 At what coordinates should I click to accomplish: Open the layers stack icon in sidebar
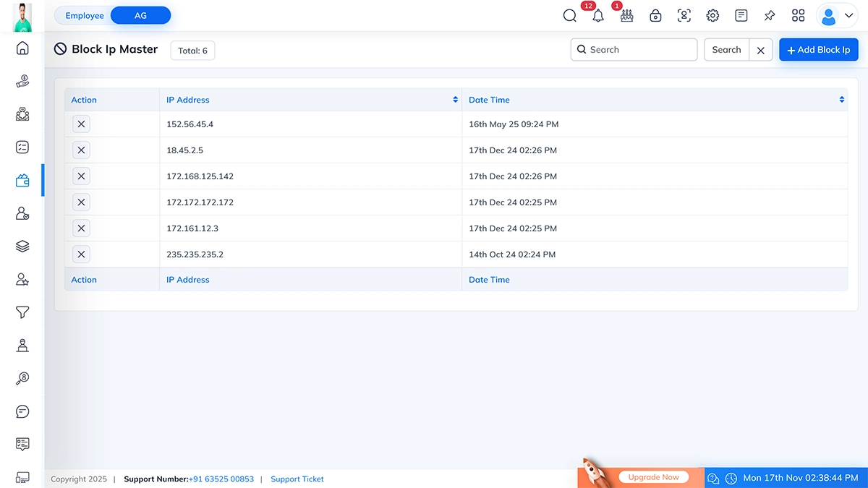point(22,247)
